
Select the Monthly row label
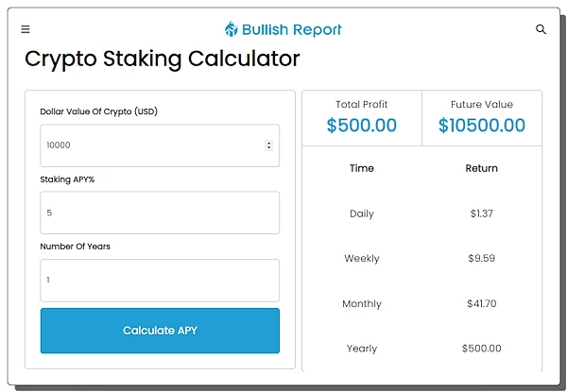361,303
